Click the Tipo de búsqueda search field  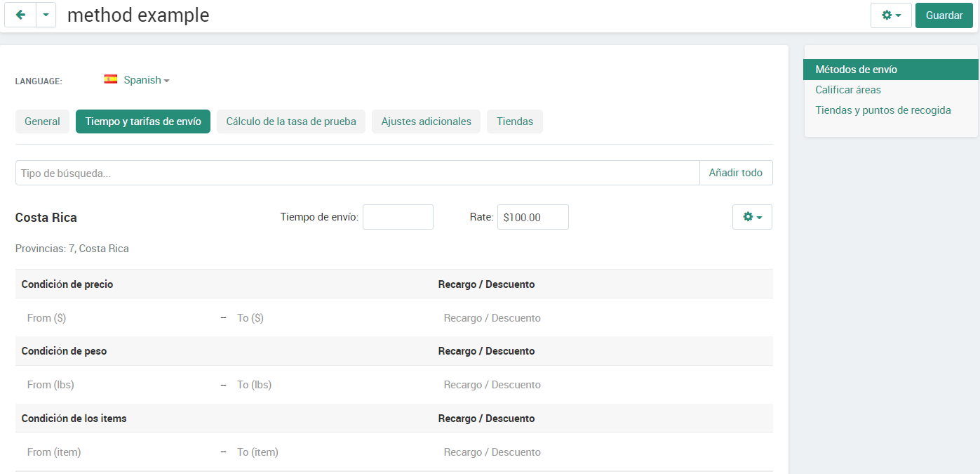coord(357,173)
